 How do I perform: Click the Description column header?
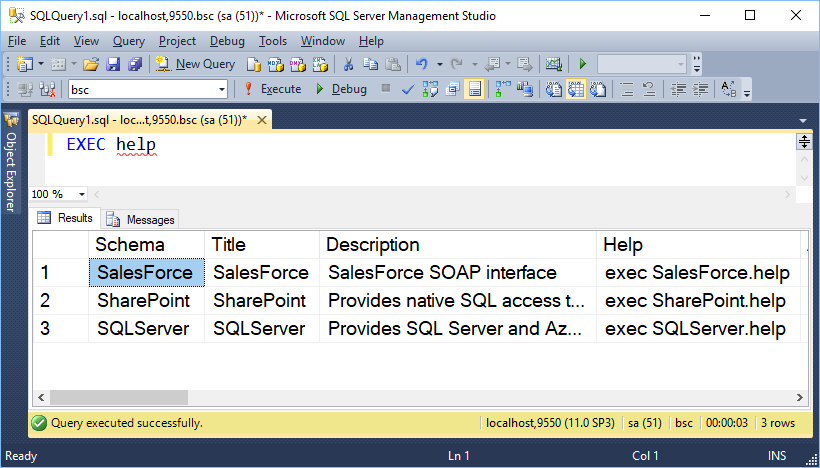pos(458,245)
